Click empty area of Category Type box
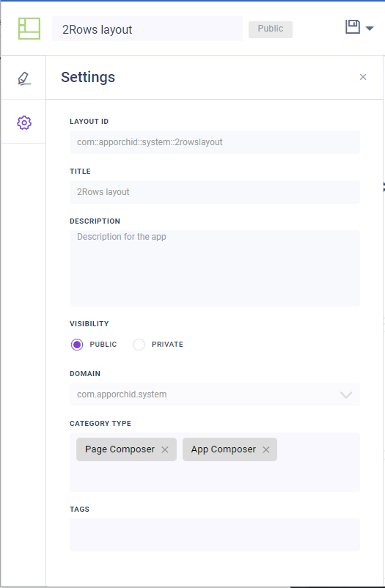385x588 pixels. pos(215,477)
